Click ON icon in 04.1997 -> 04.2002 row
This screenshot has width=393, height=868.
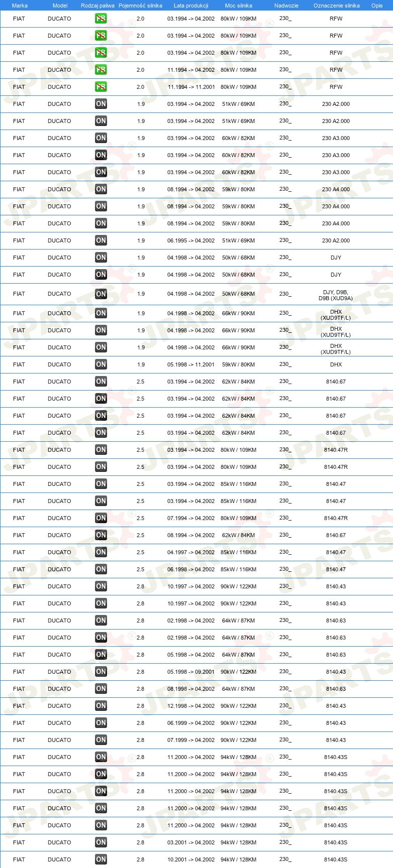pos(101,552)
